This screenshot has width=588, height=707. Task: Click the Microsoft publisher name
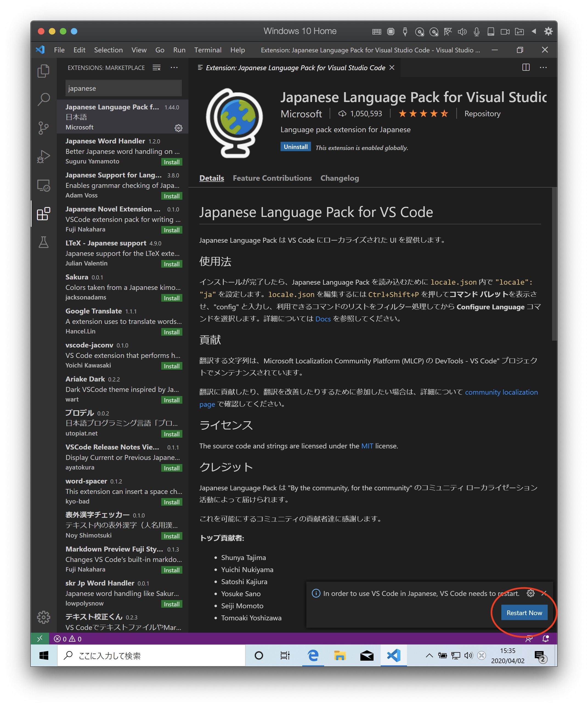[x=301, y=114]
